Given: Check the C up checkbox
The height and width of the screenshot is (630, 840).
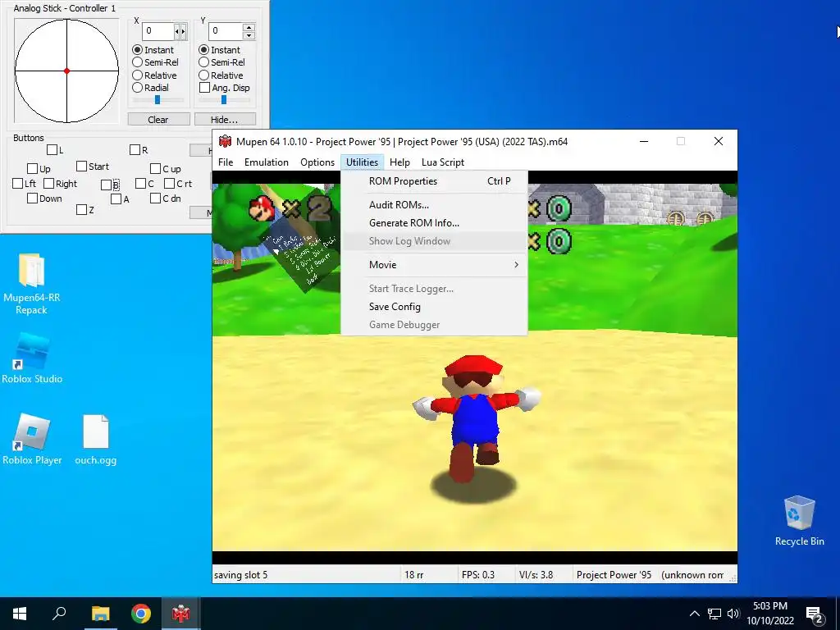Looking at the screenshot, I should coord(155,169).
